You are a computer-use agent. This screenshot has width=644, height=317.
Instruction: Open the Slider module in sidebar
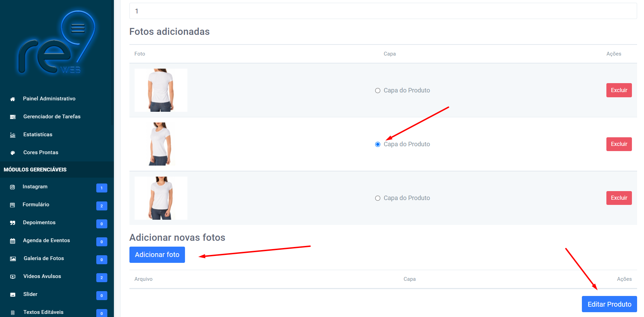[x=30, y=294]
